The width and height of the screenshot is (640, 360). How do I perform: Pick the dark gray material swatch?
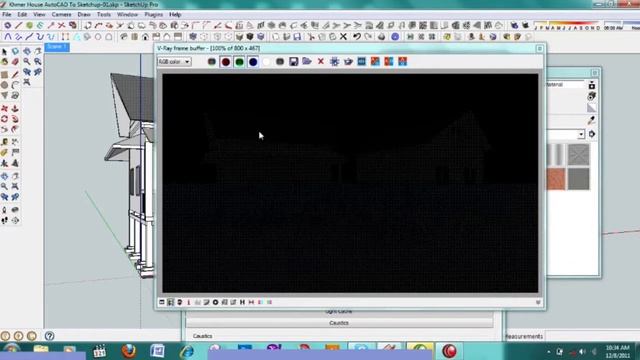[579, 179]
